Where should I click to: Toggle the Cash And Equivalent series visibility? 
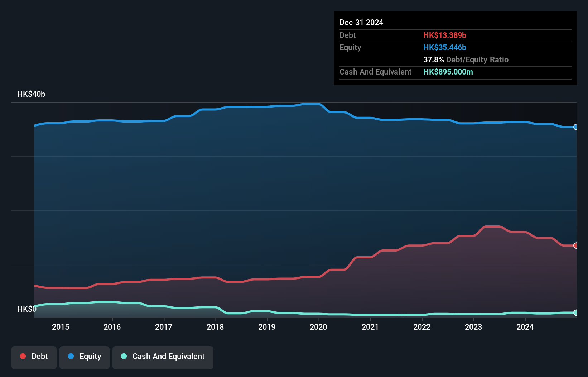(x=163, y=357)
